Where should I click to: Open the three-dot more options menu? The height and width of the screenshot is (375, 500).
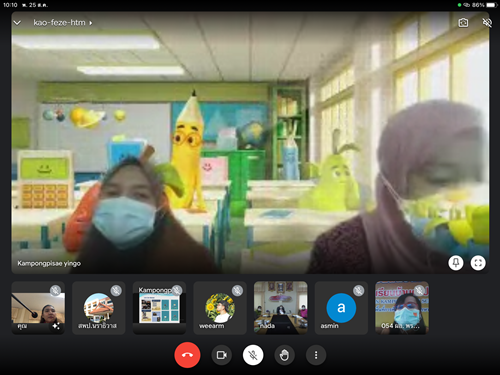click(316, 355)
